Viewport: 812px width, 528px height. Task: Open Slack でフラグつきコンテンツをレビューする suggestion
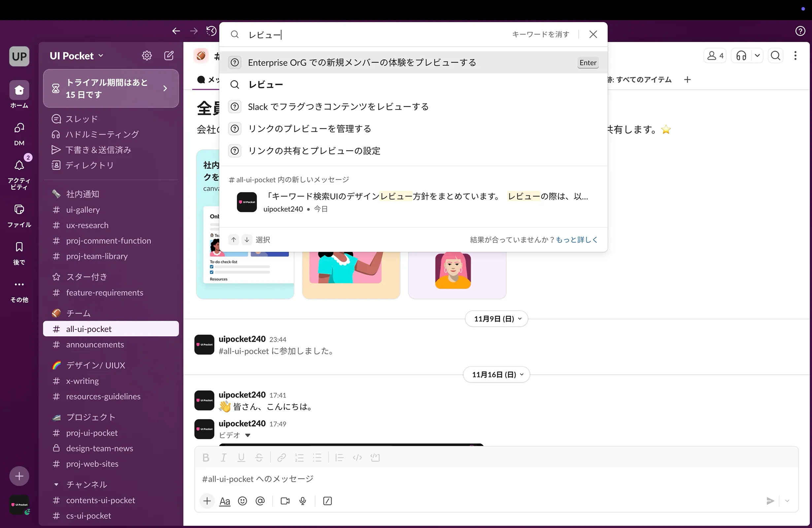[413, 107]
